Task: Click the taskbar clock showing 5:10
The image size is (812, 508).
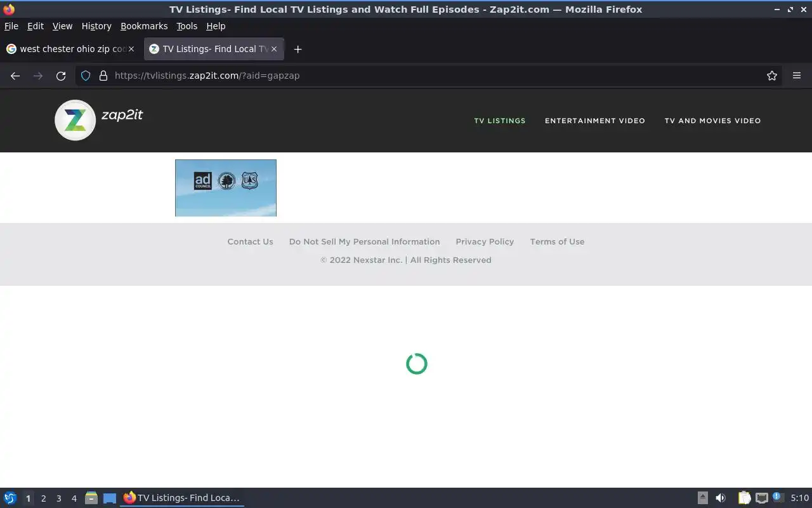Action: tap(799, 498)
